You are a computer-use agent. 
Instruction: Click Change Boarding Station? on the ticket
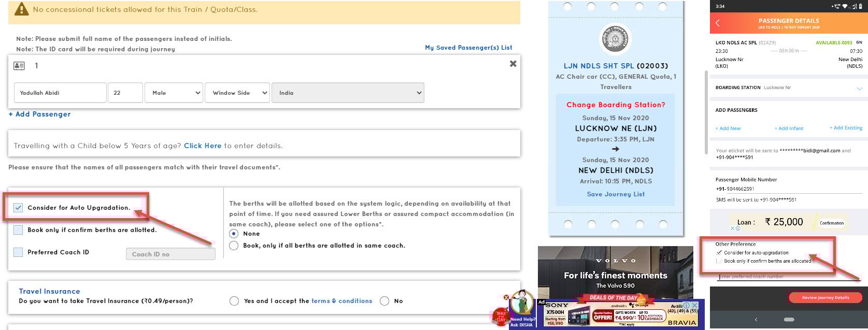tap(616, 105)
